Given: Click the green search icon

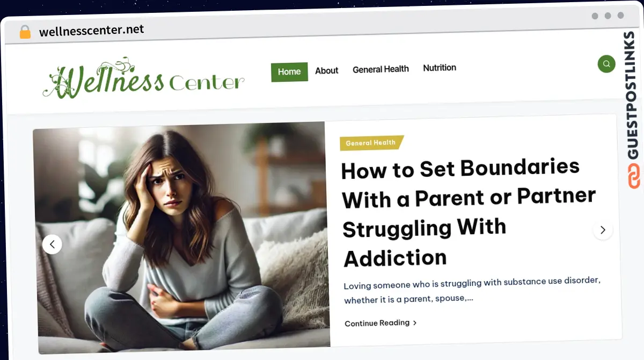Looking at the screenshot, I should point(606,64).
